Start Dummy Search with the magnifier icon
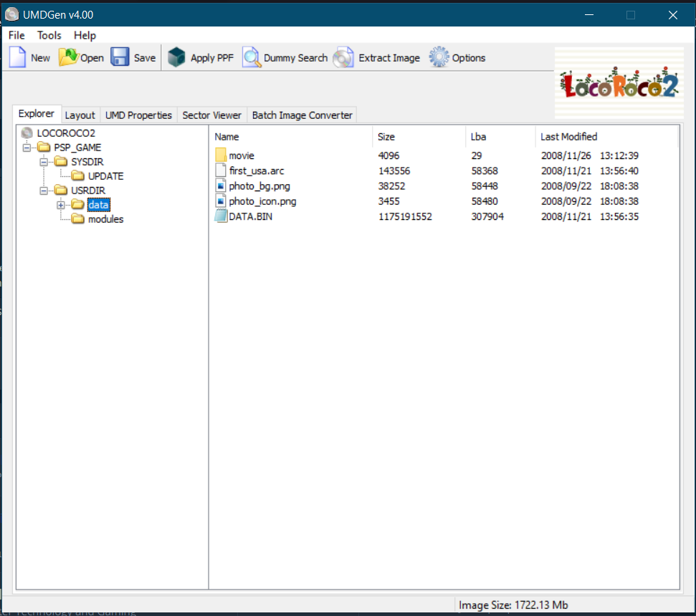The width and height of the screenshot is (696, 616). tap(252, 57)
